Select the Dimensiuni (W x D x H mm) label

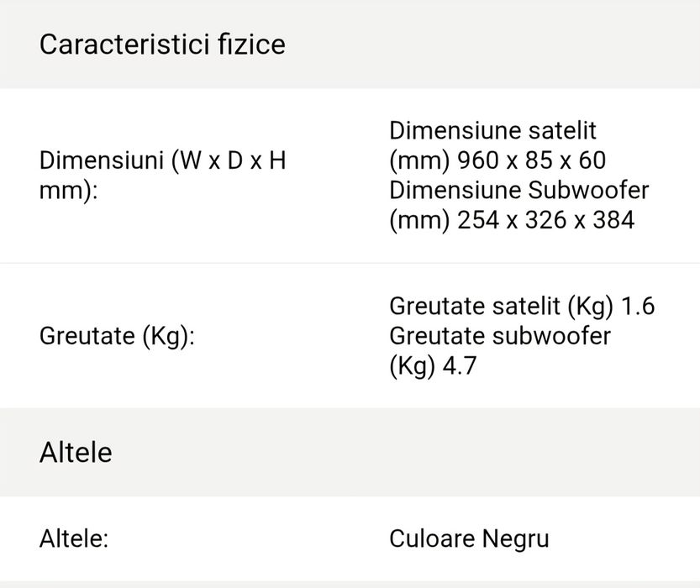[163, 175]
